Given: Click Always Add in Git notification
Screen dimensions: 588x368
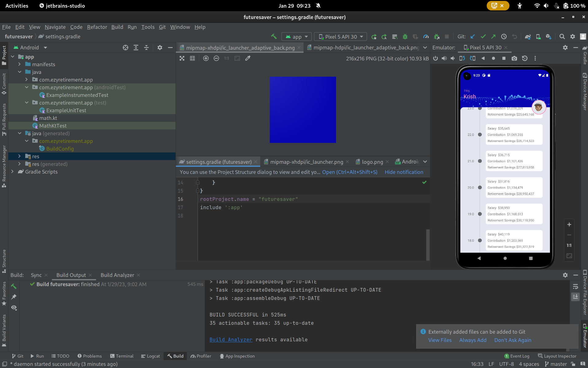Looking at the screenshot, I should point(473,340).
